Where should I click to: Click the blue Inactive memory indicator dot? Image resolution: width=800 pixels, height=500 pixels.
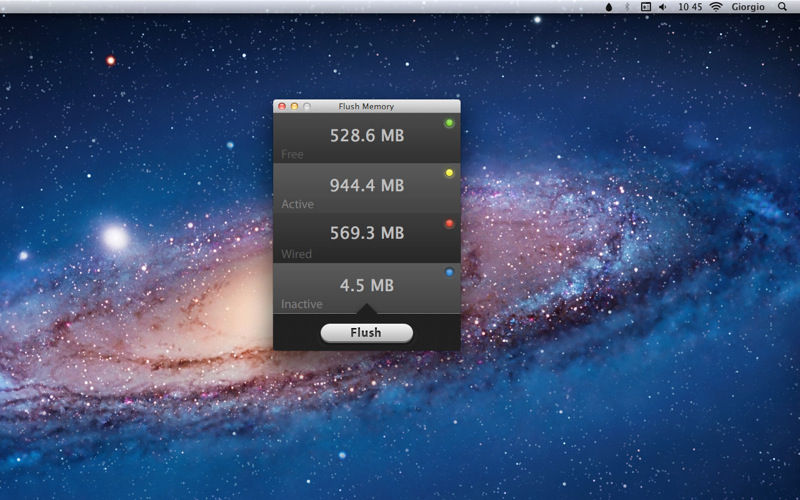tap(449, 272)
